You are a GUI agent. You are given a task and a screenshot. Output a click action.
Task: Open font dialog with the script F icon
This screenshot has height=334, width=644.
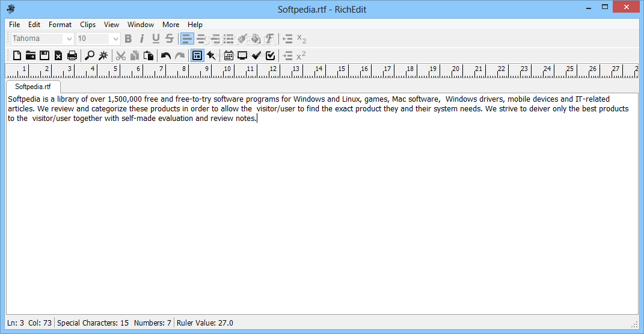[270, 39]
